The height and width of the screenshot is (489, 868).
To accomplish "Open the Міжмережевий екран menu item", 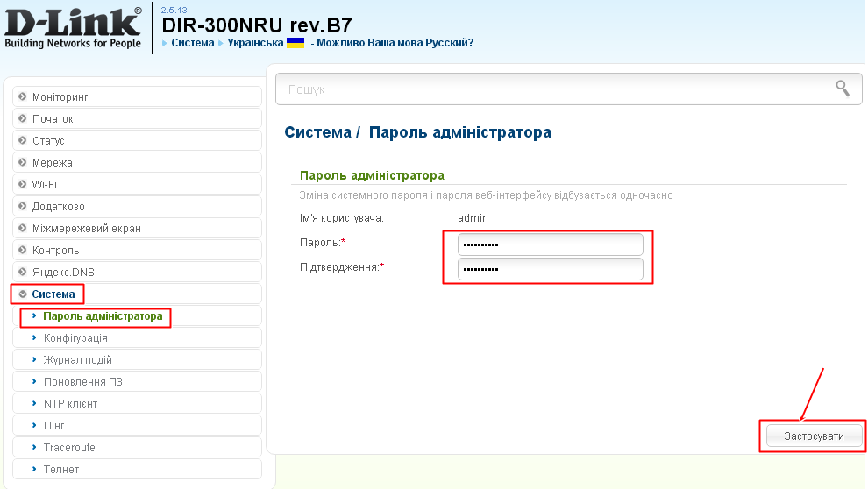I will click(x=137, y=228).
